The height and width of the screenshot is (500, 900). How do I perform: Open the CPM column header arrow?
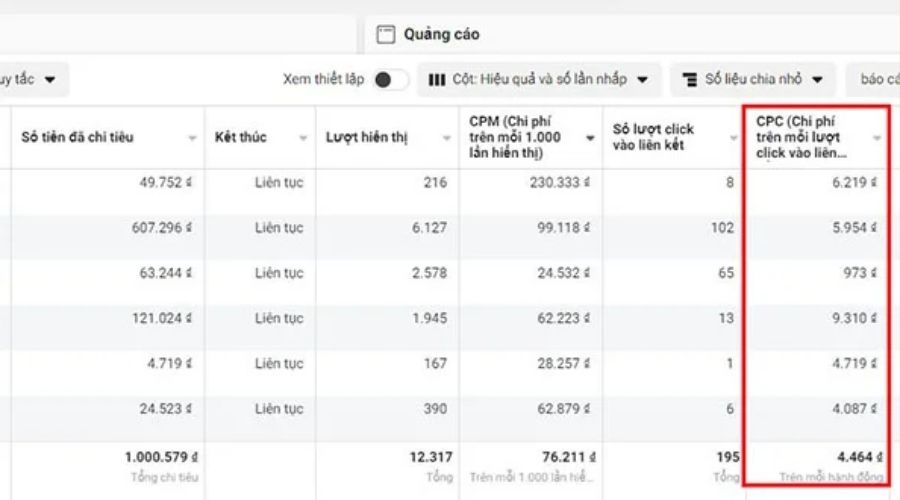pos(590,138)
